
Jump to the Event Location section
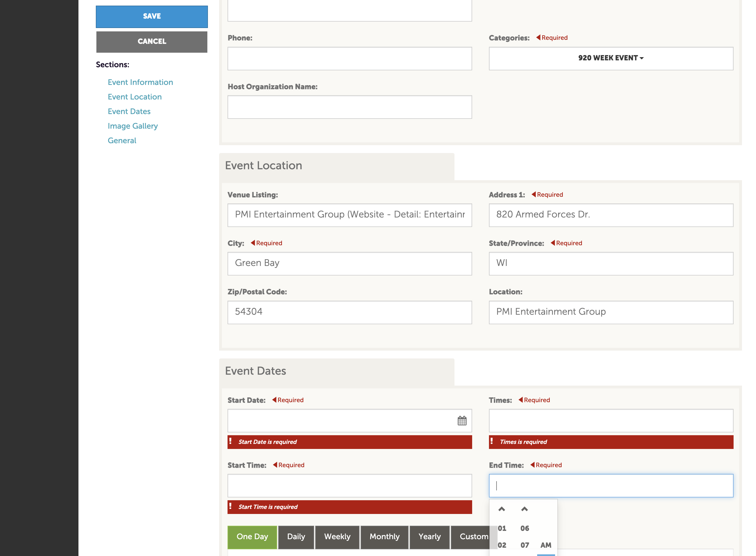click(134, 97)
